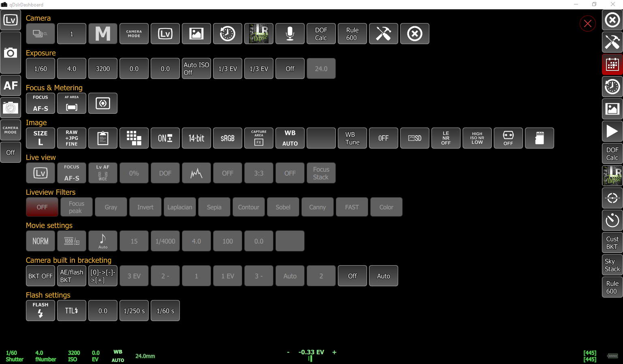The width and height of the screenshot is (623, 364).
Task: Open the 14-bit depth selector
Action: pos(196,138)
